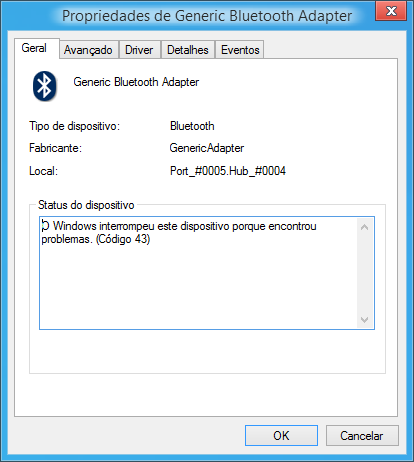Switch to the Detalhes tab

[188, 50]
